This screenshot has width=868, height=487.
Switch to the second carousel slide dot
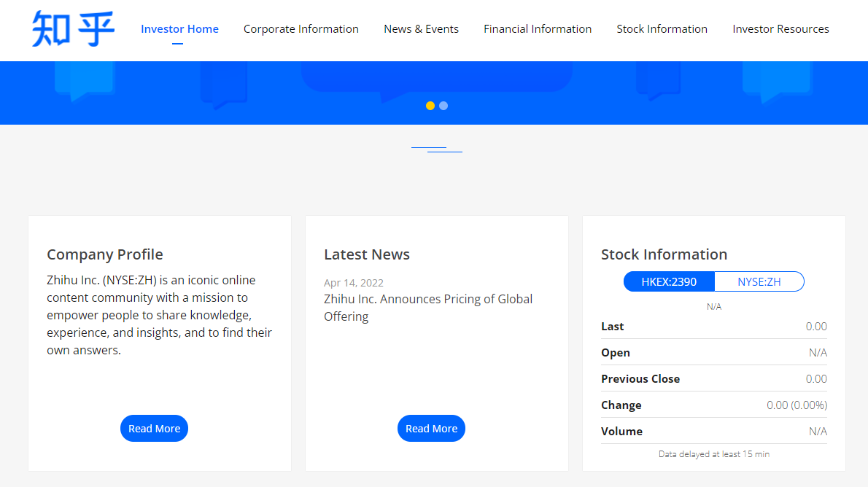[443, 106]
